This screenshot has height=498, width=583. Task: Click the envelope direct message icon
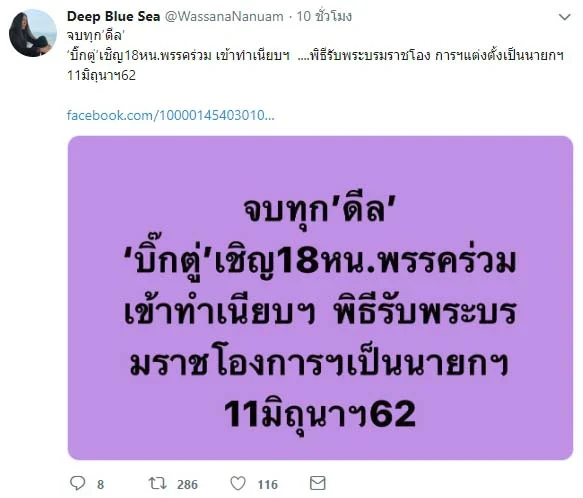pyautogui.click(x=318, y=483)
